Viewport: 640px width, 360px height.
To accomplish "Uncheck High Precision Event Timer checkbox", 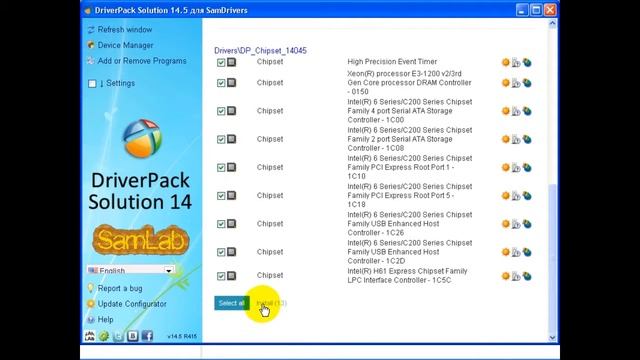I will (x=221, y=62).
